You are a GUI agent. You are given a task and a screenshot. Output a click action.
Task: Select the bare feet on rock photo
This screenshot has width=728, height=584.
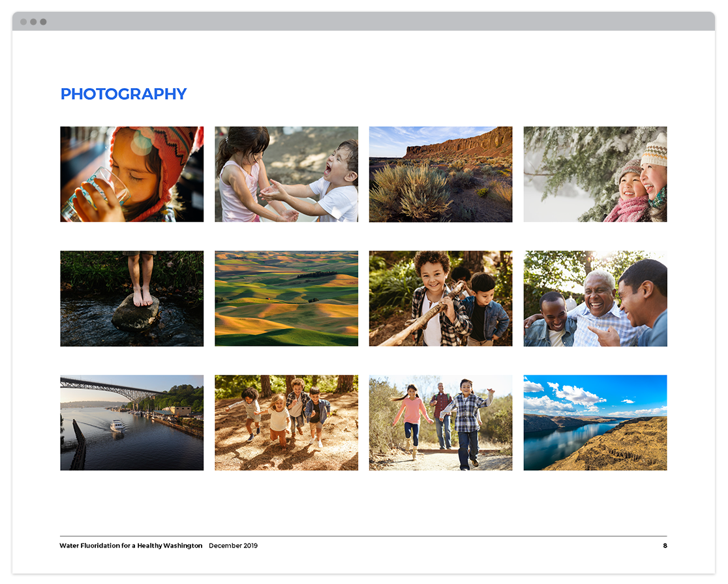(132, 298)
